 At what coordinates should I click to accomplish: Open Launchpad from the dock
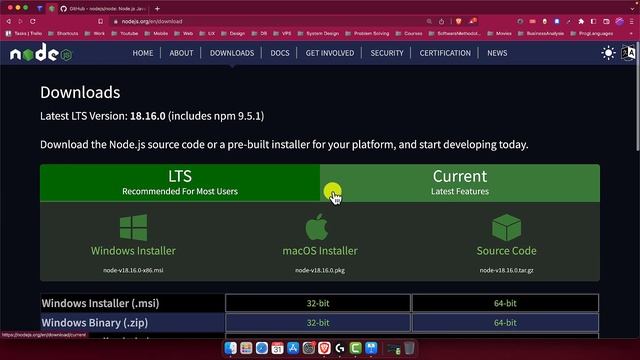(x=246, y=348)
